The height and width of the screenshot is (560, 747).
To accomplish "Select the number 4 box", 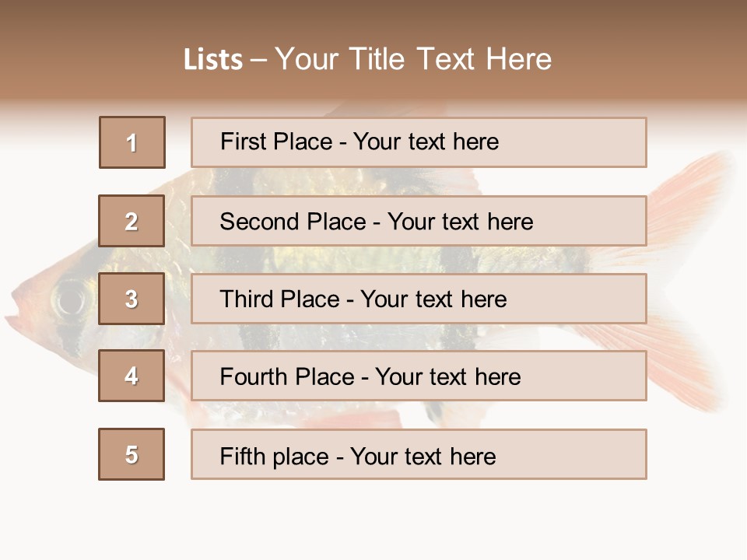I will (x=132, y=376).
